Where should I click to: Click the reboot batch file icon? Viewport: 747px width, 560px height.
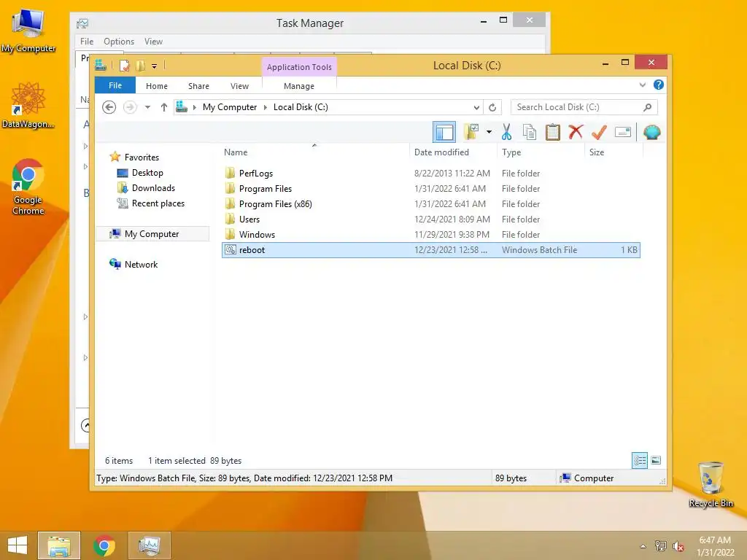coord(230,249)
